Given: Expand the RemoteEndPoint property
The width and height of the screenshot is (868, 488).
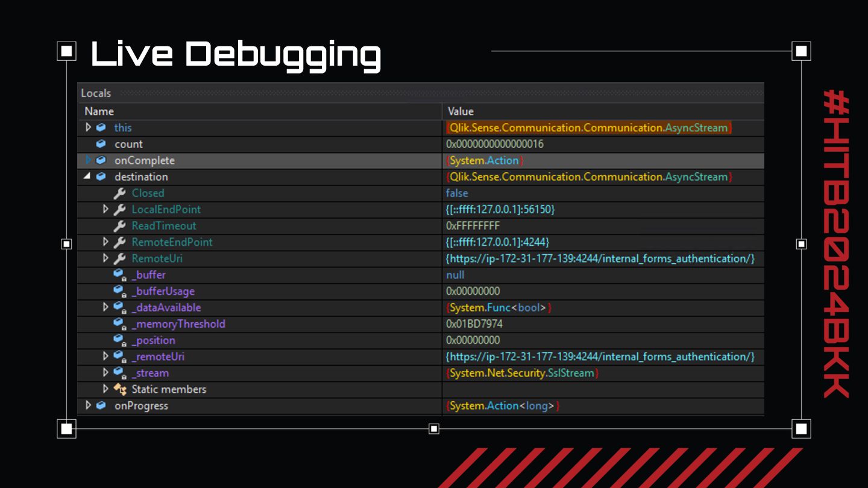Looking at the screenshot, I should pyautogui.click(x=105, y=242).
